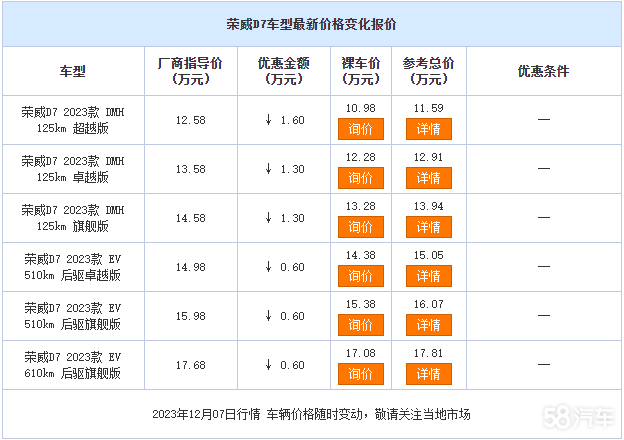
Task: Click the footer note 2023年12月07日行情
Action: 206,415
